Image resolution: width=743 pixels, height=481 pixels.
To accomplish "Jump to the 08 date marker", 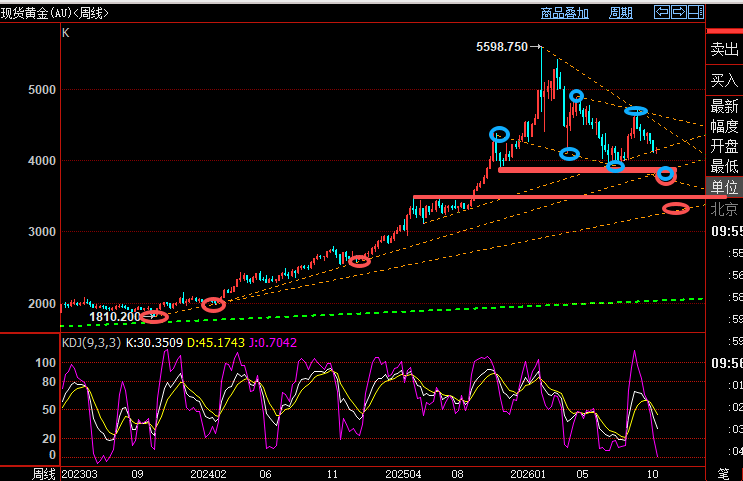I will pos(457,474).
